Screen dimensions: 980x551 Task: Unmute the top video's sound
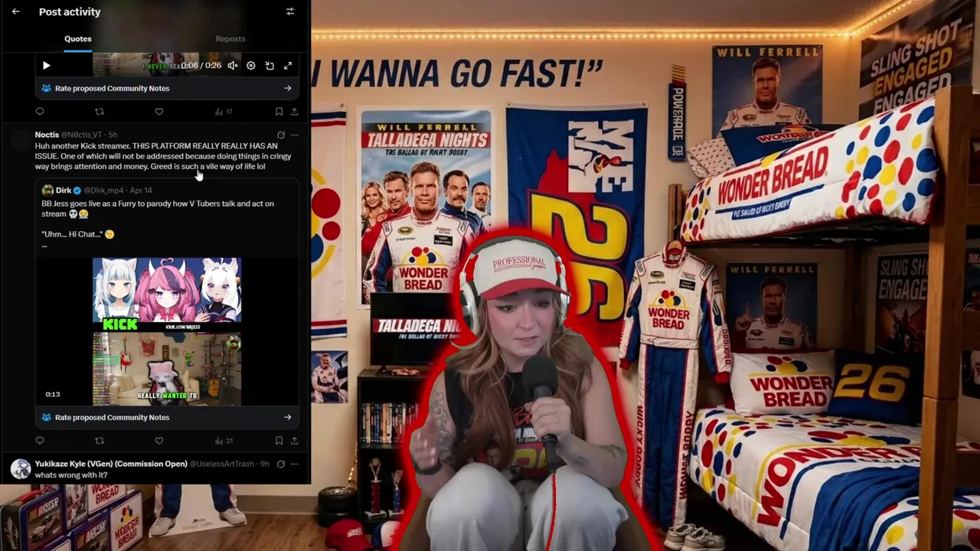233,66
